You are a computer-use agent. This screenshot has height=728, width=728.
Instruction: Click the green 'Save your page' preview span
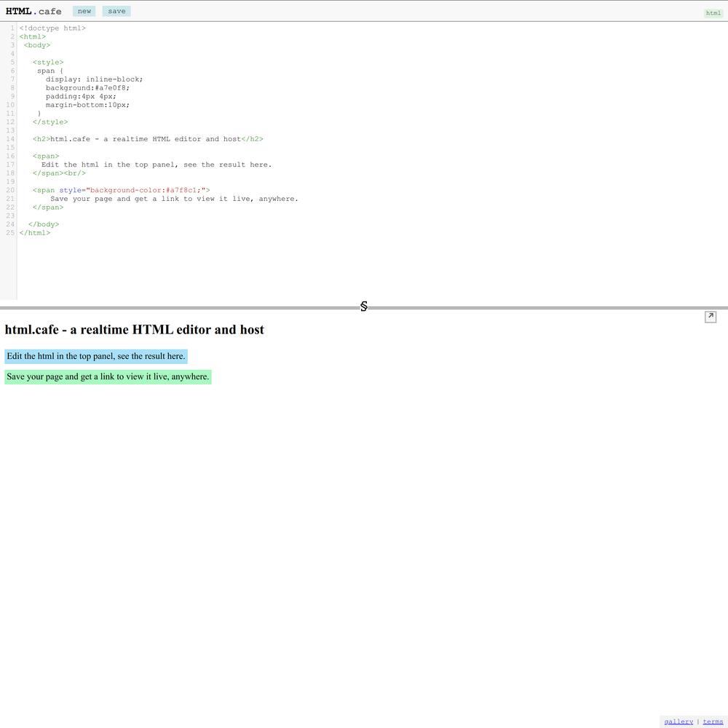[108, 377]
